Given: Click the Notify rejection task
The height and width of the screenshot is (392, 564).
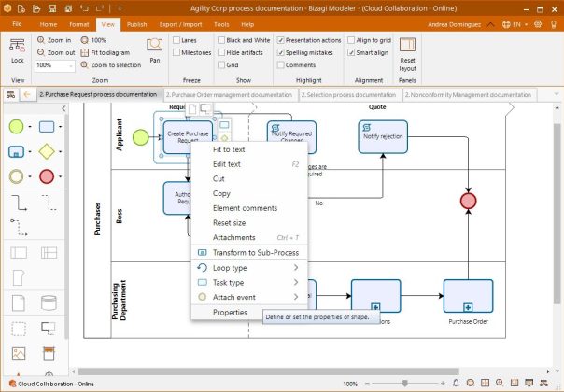Looking at the screenshot, I should tap(383, 136).
